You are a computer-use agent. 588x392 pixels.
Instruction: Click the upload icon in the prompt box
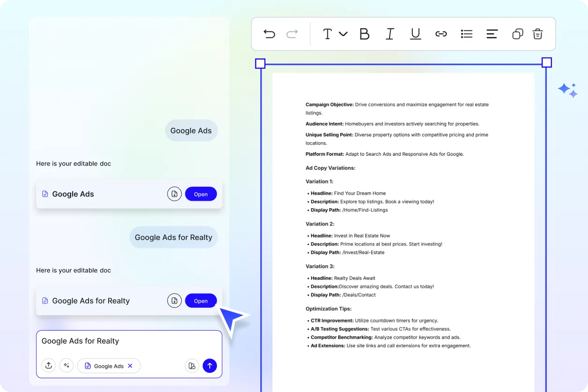(x=49, y=366)
